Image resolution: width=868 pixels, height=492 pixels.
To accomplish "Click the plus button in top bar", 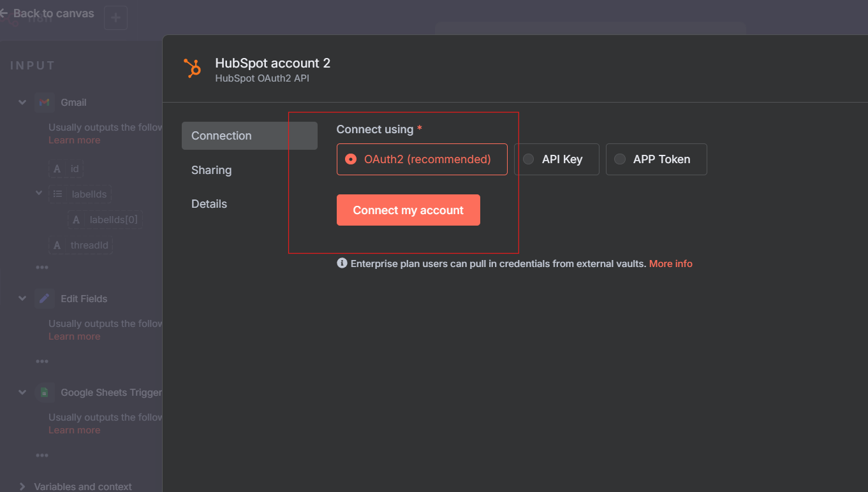I will pyautogui.click(x=115, y=18).
